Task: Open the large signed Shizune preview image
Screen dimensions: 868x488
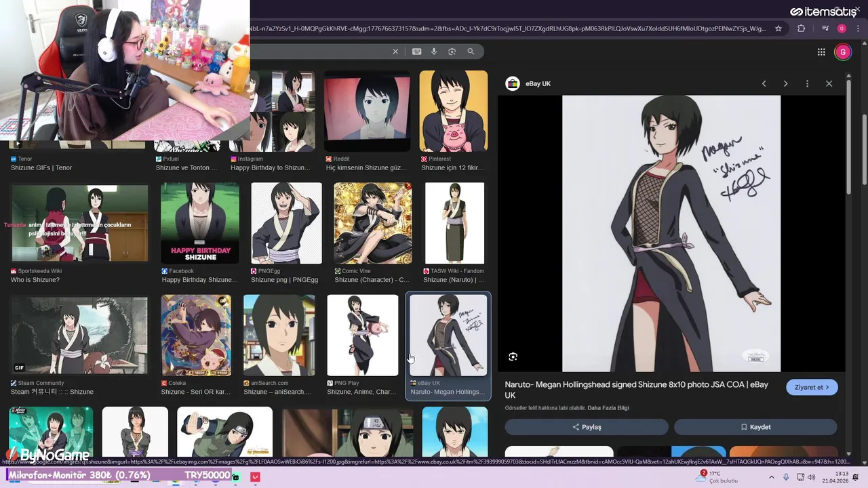Action: (x=671, y=233)
